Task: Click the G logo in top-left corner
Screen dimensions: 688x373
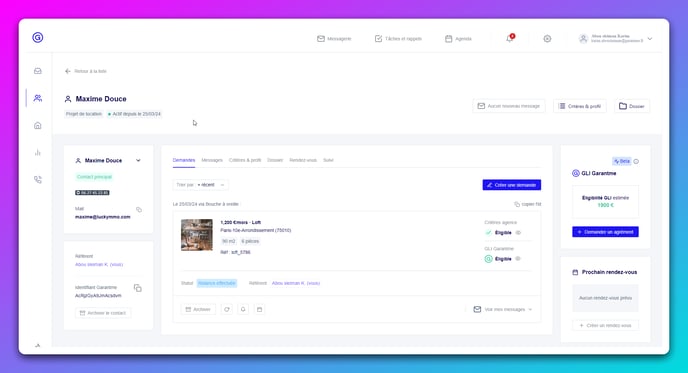Action: click(x=38, y=37)
